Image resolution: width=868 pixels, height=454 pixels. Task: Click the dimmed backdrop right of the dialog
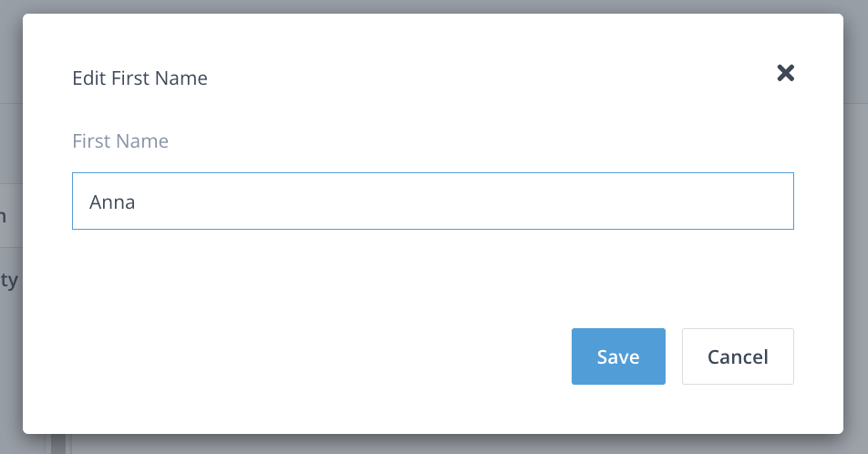[x=855, y=228]
